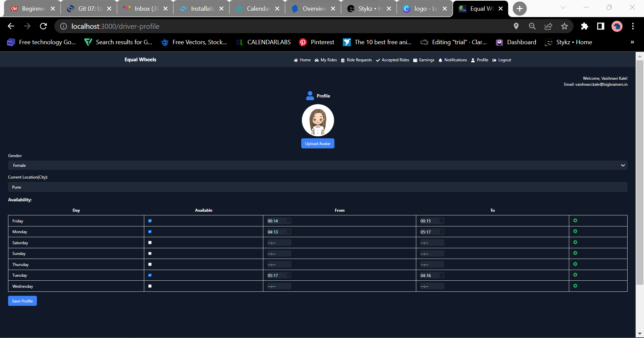The width and height of the screenshot is (644, 338).
Task: Open My Rides page
Action: [326, 60]
